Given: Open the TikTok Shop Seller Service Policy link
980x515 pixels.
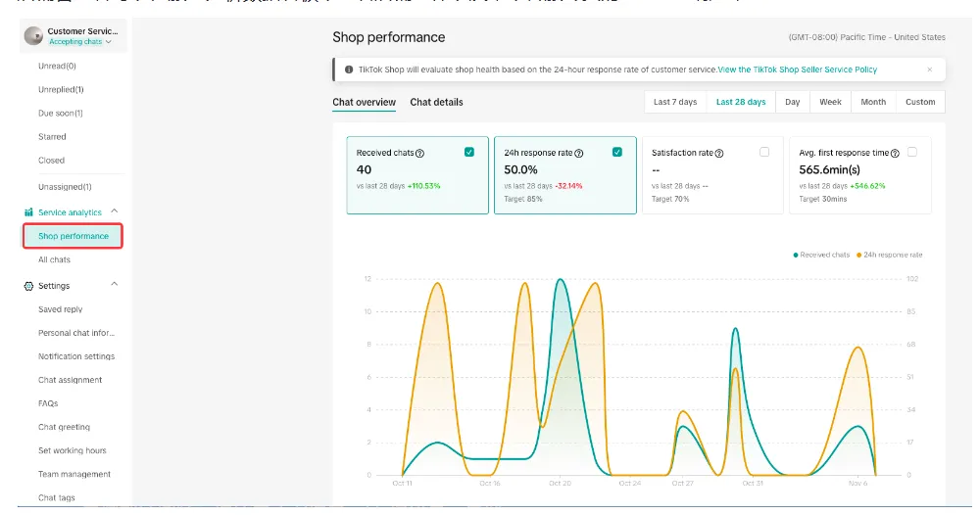Looking at the screenshot, I should coord(798,70).
